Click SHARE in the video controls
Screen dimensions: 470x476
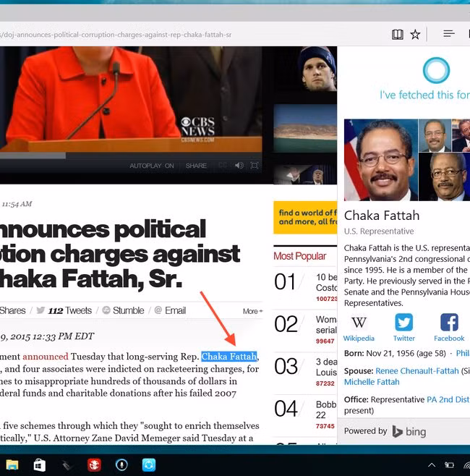coord(196,166)
